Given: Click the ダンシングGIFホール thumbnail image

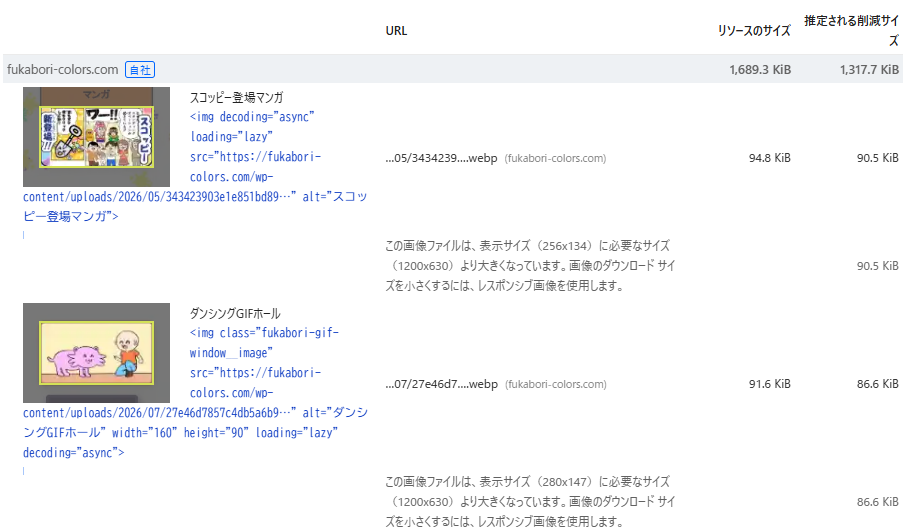Looking at the screenshot, I should 96,353.
